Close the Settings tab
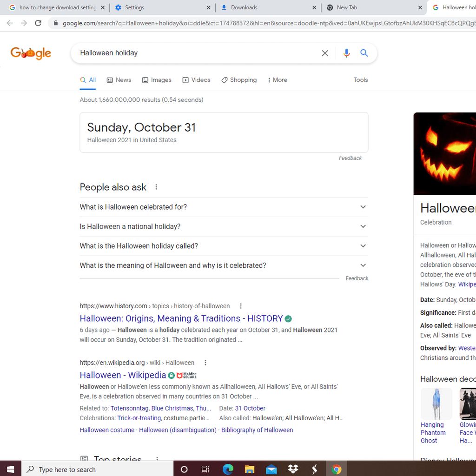The height and width of the screenshot is (476, 476). coord(209,7)
